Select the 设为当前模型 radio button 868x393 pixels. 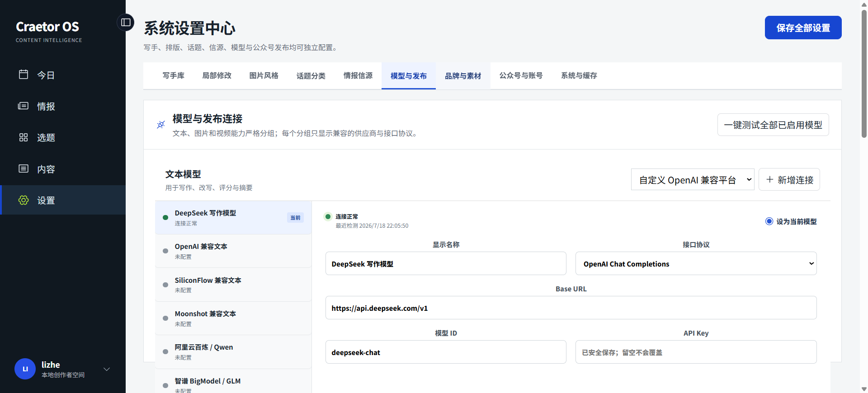click(x=769, y=221)
